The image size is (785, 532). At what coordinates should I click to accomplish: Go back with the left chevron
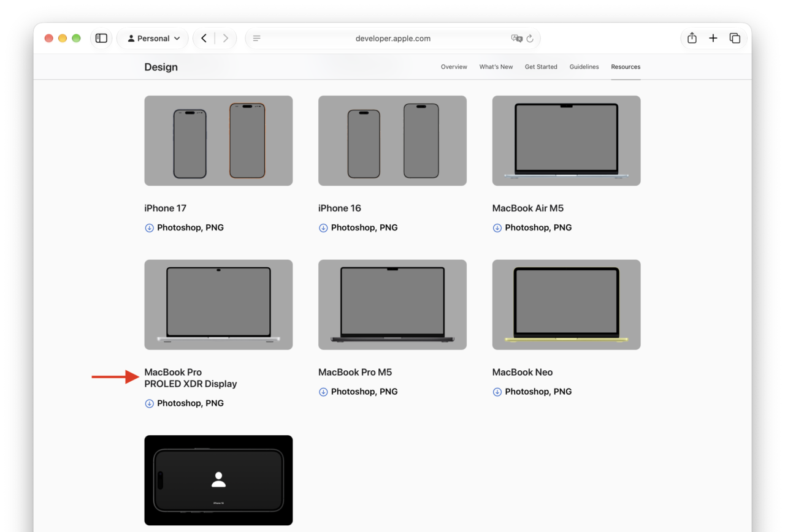(x=204, y=38)
